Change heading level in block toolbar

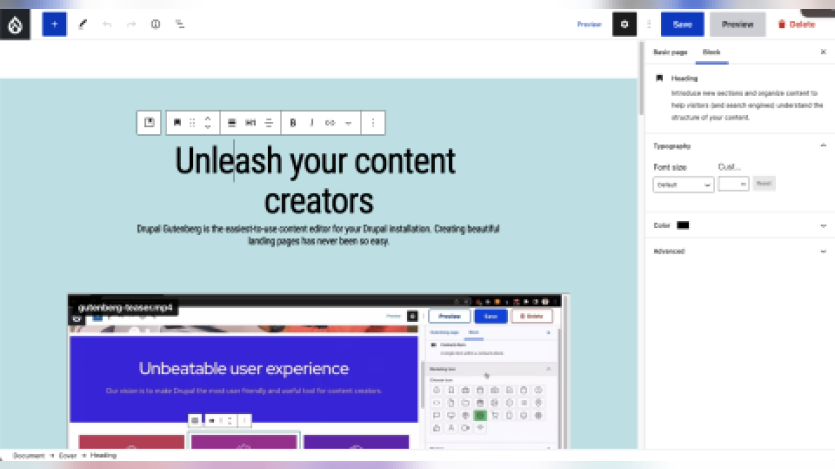[x=250, y=122]
